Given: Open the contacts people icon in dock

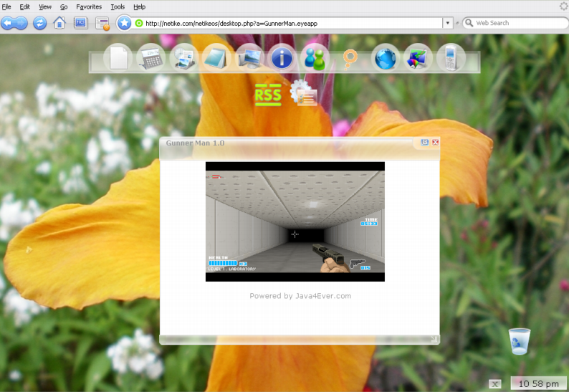Looking at the screenshot, I should (x=315, y=58).
